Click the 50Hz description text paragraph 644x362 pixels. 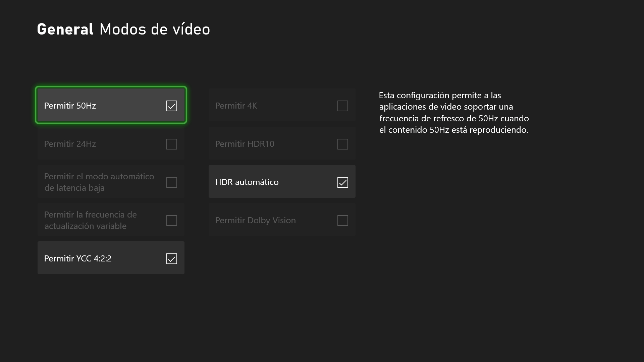click(453, 113)
